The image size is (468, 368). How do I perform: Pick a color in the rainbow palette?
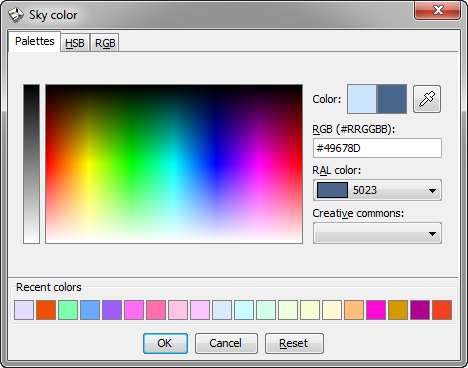[x=174, y=164]
